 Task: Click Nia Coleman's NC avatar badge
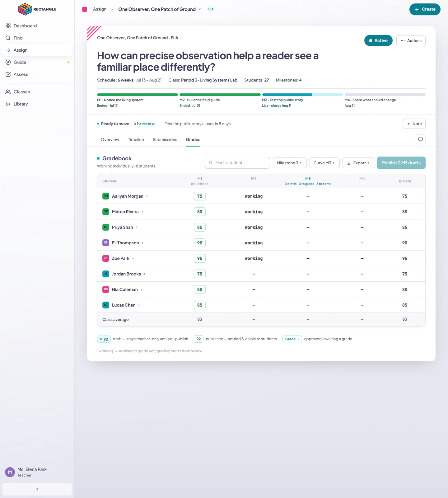(106, 289)
